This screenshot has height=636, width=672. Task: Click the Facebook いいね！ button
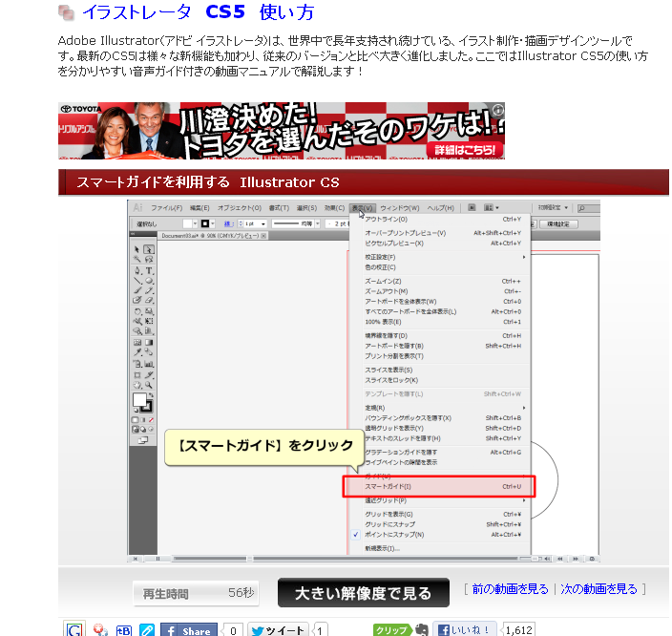[x=464, y=629]
